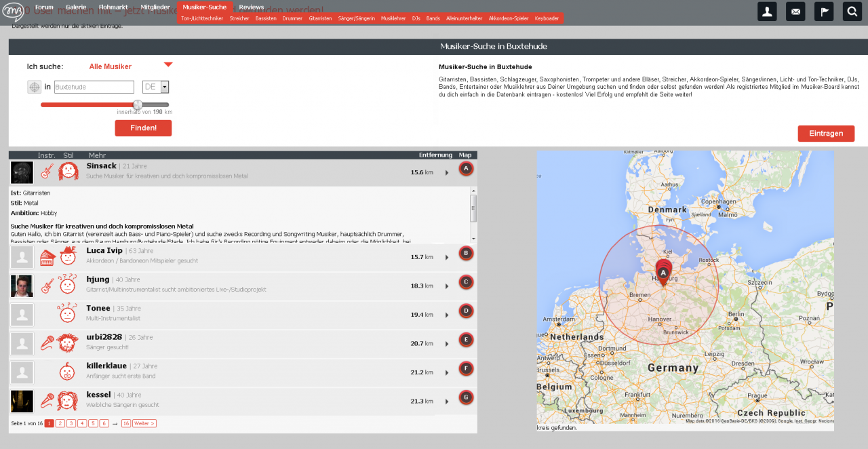Go to results page 2
Screen dimensions: 868x449
[60, 423]
